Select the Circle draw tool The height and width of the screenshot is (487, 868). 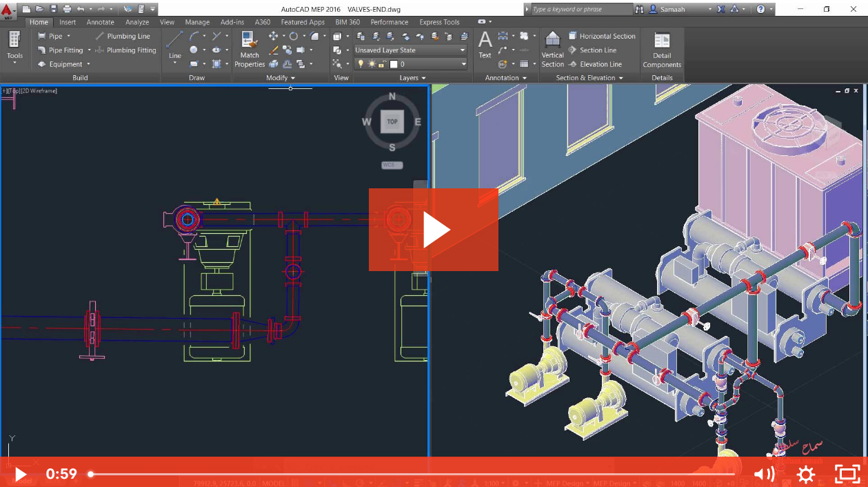click(x=194, y=50)
